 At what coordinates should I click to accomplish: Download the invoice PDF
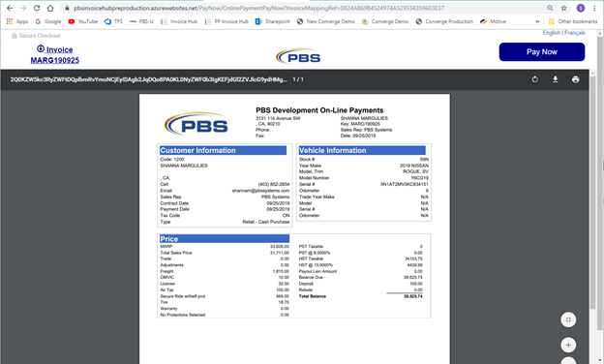(555, 79)
